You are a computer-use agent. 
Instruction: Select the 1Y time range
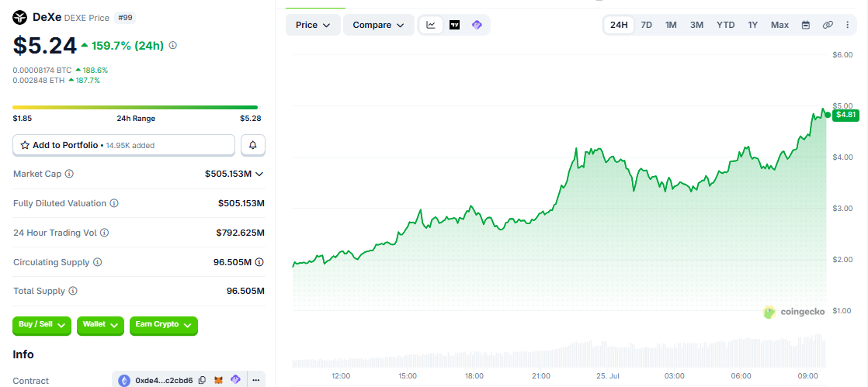coord(753,25)
